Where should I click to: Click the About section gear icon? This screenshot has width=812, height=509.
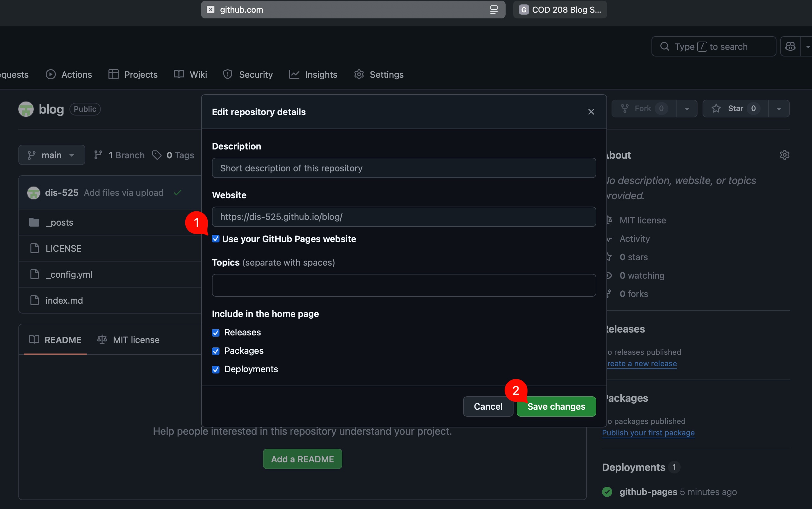click(x=784, y=155)
